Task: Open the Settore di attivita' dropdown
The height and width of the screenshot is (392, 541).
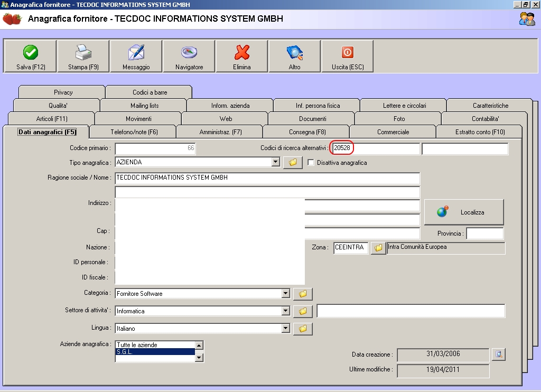Action: pos(286,311)
